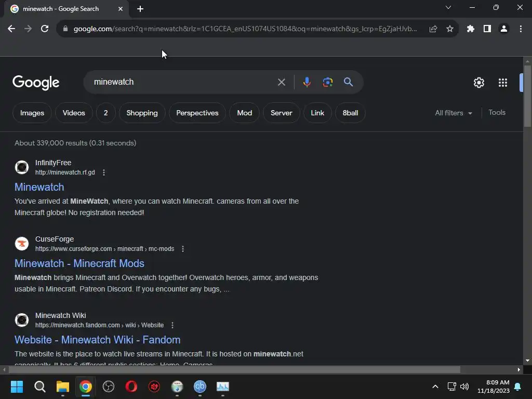Switch to Images results
Viewport: 532px width, 399px height.
pos(32,113)
